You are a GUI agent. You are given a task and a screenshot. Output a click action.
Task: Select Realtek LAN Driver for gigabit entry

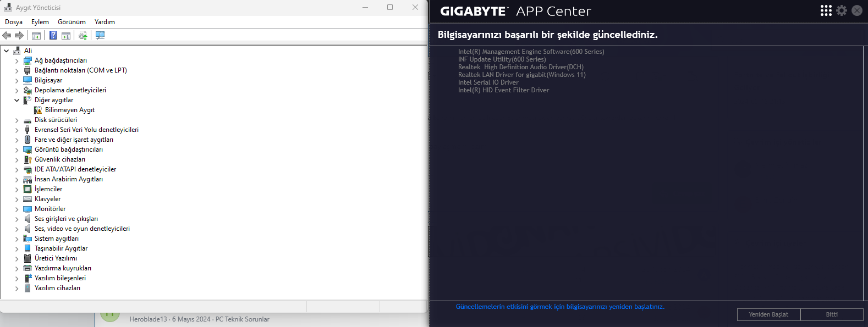click(522, 75)
